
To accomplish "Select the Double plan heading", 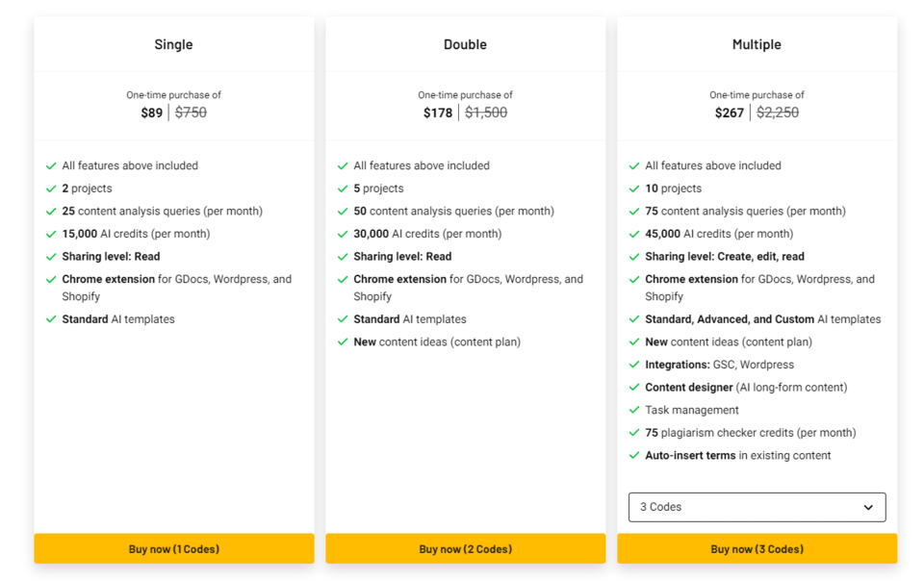I will coord(465,44).
